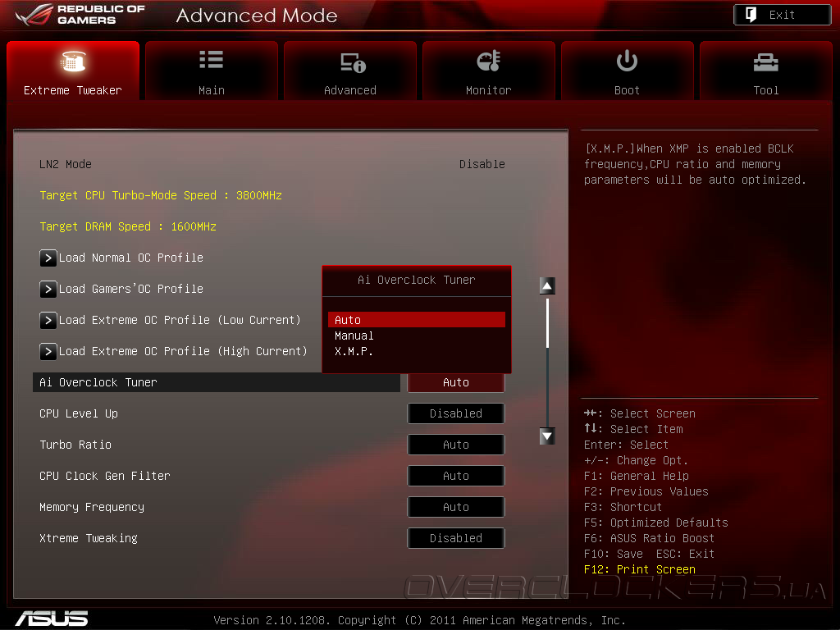Image resolution: width=840 pixels, height=630 pixels.
Task: Click the Advanced tab monitor-info icon
Action: (353, 62)
